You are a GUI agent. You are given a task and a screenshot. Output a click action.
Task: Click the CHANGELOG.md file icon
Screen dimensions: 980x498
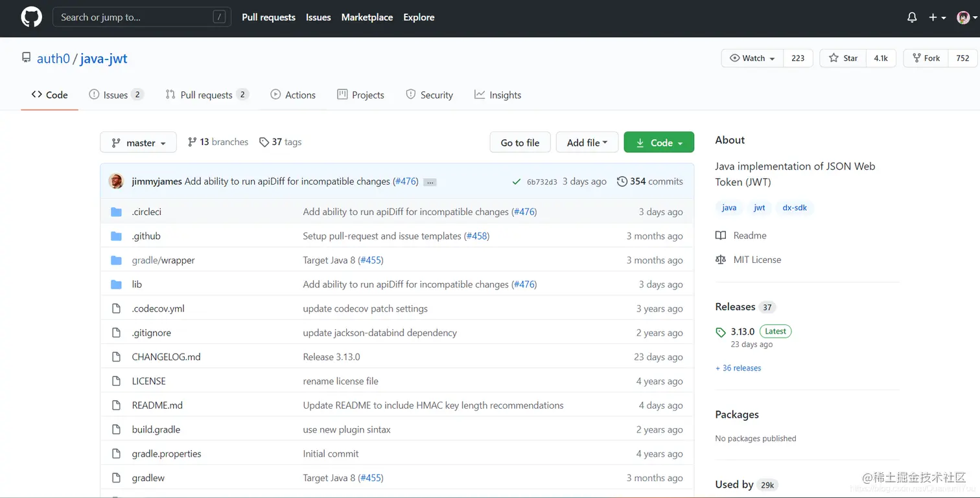coord(117,357)
